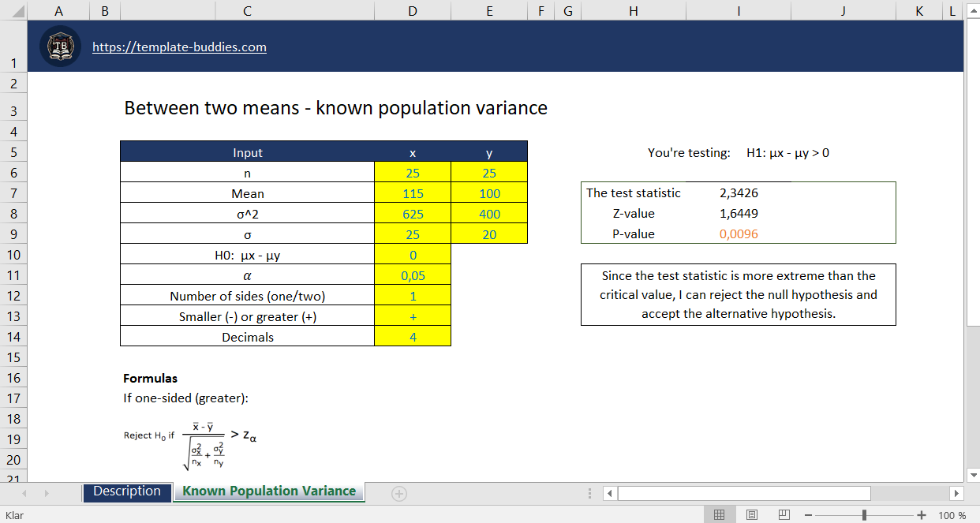
Task: Select the Known Population Variance tab
Action: [268, 491]
